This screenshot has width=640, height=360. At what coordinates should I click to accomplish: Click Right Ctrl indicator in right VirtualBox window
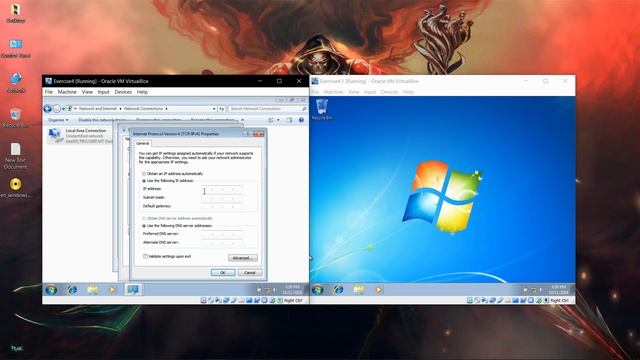pyautogui.click(x=559, y=300)
